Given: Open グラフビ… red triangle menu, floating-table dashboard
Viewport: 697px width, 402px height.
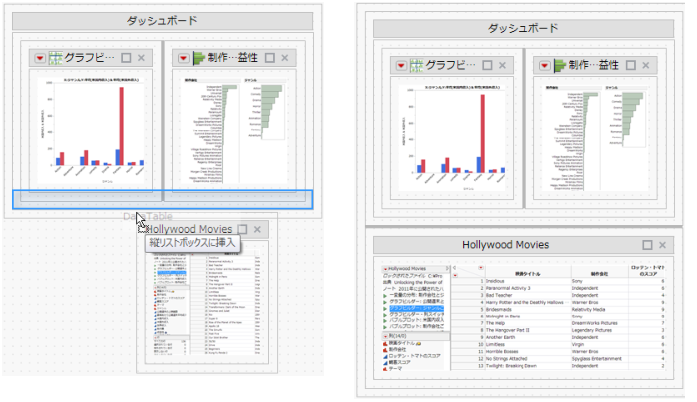Looking at the screenshot, I should [40, 58].
